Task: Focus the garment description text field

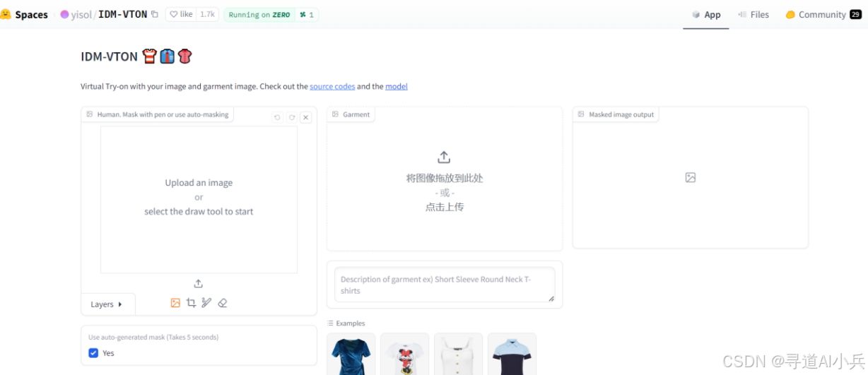Action: pos(445,285)
